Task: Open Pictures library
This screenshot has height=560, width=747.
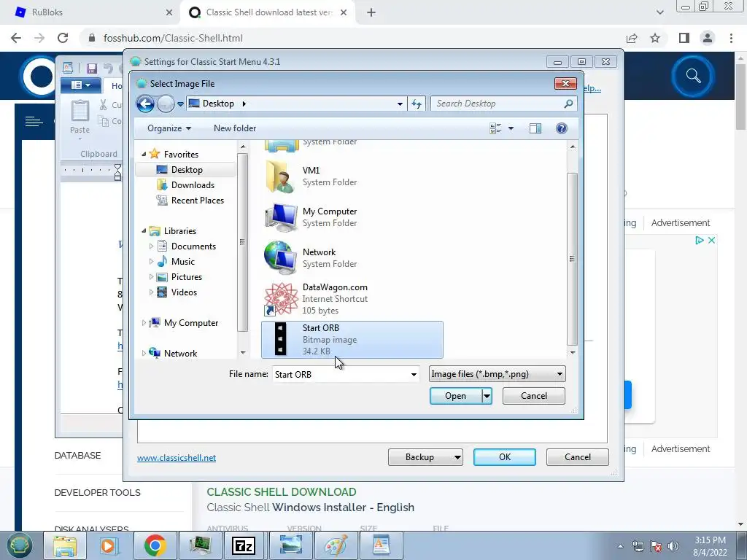Action: tap(187, 276)
